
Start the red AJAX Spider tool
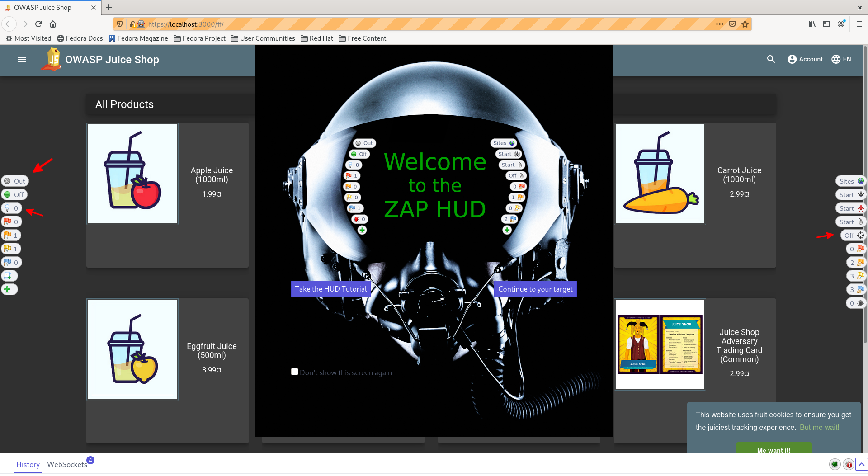851,208
